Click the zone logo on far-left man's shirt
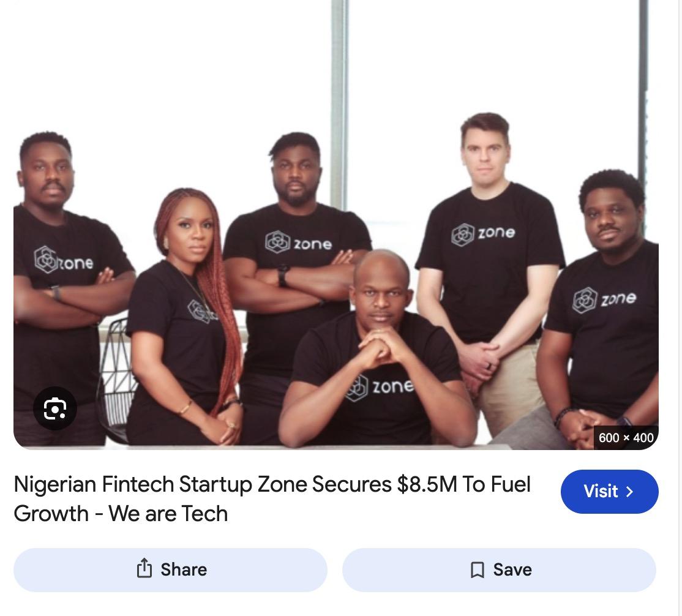682x616 pixels. (64, 261)
